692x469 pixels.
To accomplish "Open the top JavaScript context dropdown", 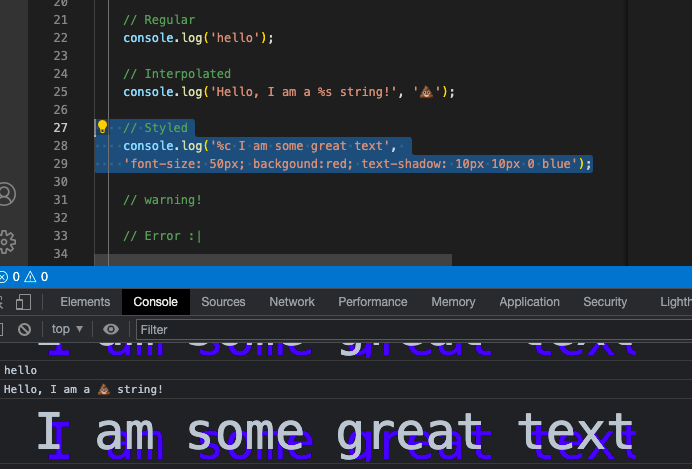I will point(67,329).
